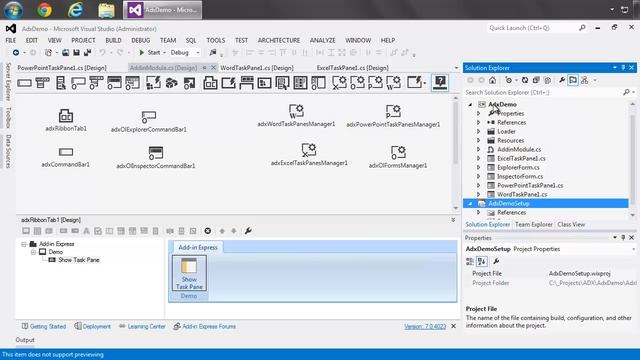Click Property Pages wrench in Properties panel
Image resolution: width=640 pixels, height=360 pixels.
pyautogui.click(x=496, y=261)
